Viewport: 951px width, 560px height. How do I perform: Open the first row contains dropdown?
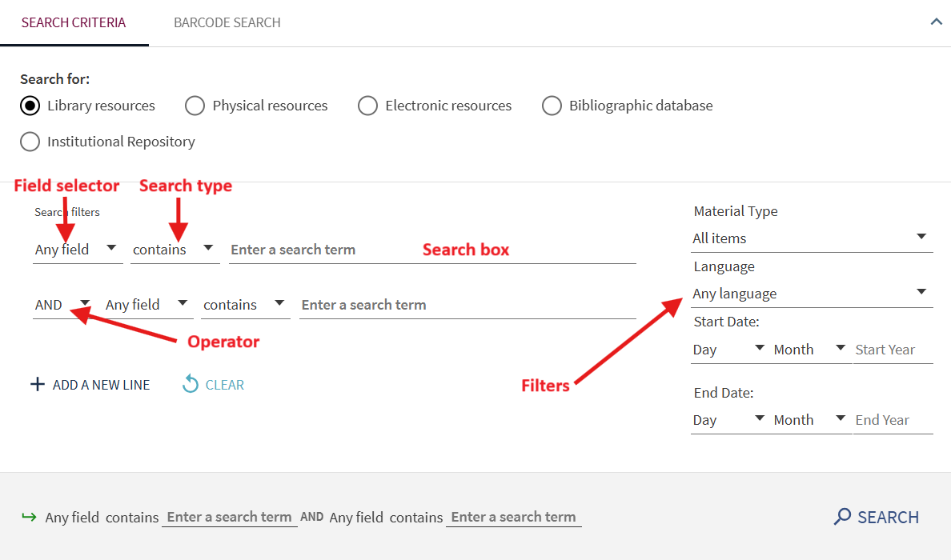175,250
